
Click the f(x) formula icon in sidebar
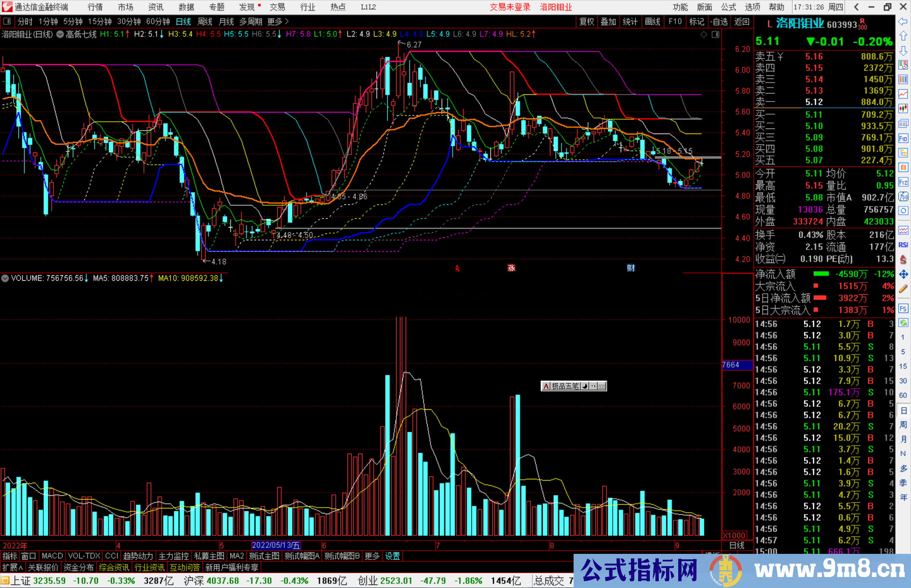pyautogui.click(x=903, y=196)
